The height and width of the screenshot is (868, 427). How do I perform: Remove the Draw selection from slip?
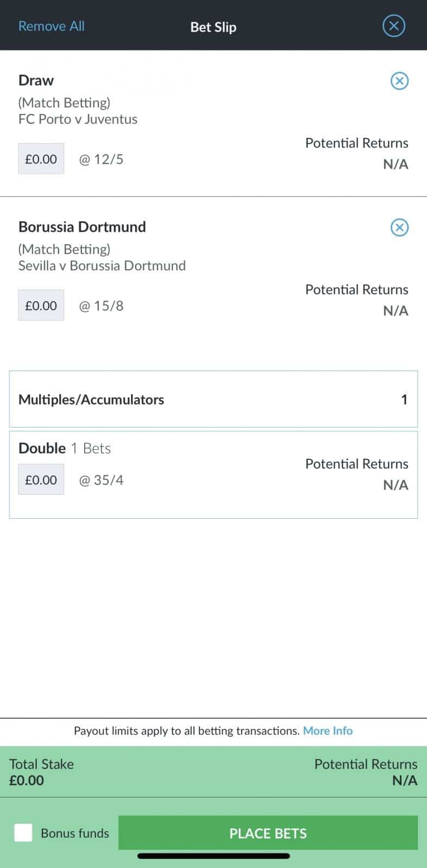[399, 81]
